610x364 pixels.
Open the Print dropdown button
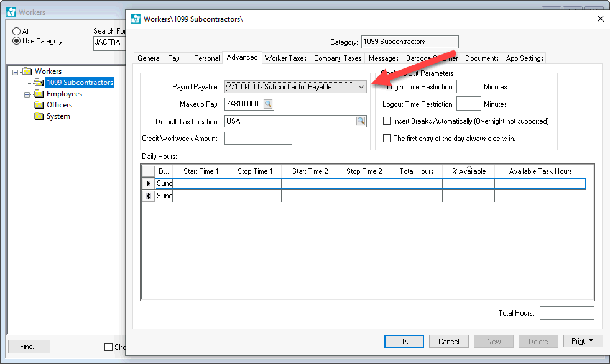point(583,341)
